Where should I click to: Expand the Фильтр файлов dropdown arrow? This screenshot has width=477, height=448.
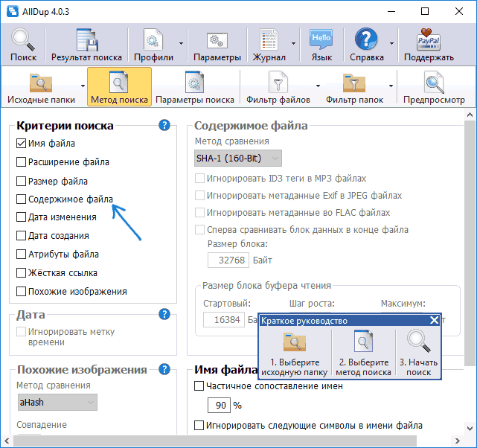318,86
